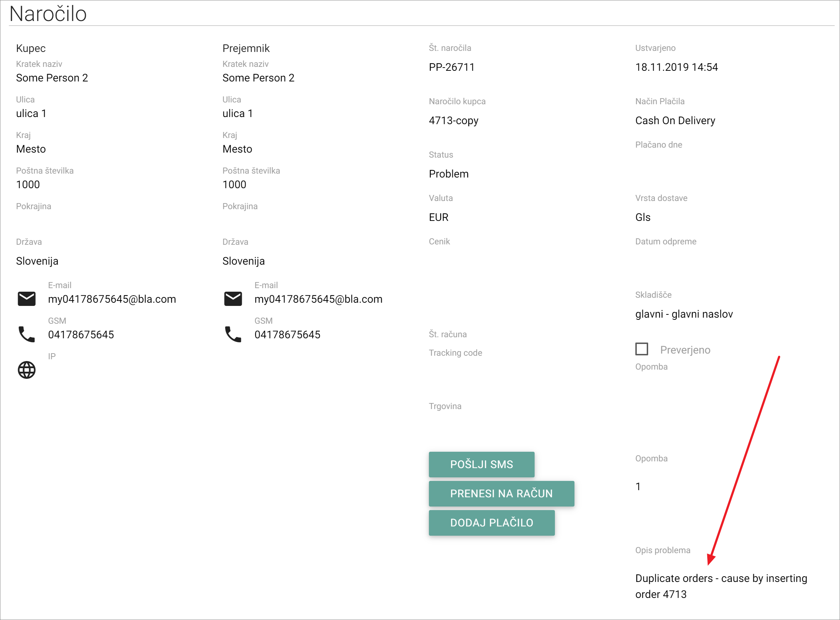Click the order number PP-26711
840x620 pixels.
(452, 67)
